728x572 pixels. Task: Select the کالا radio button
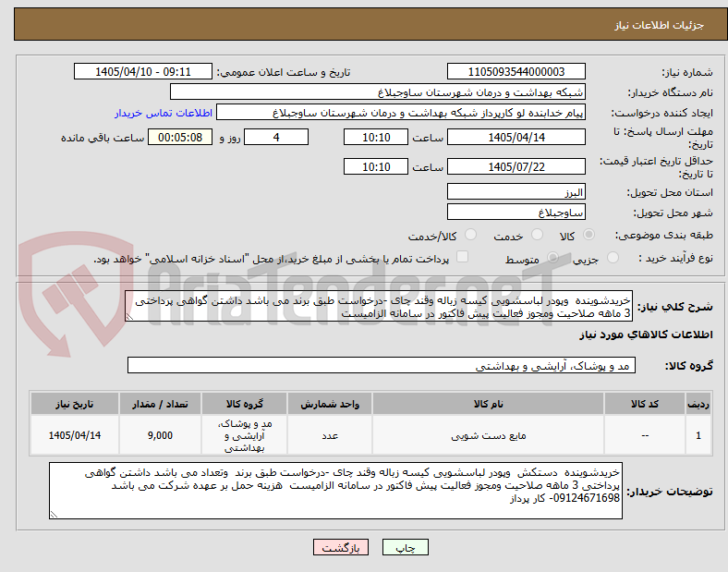click(x=588, y=235)
